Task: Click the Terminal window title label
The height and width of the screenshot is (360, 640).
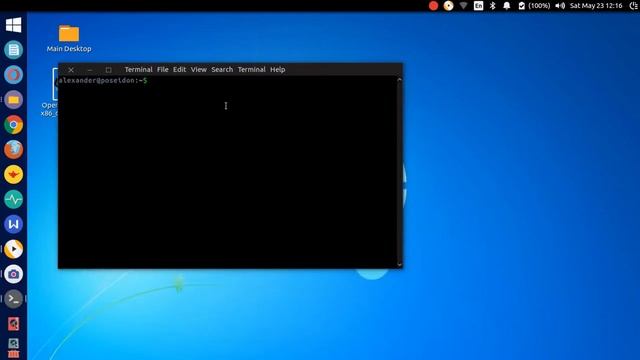Action: click(138, 69)
